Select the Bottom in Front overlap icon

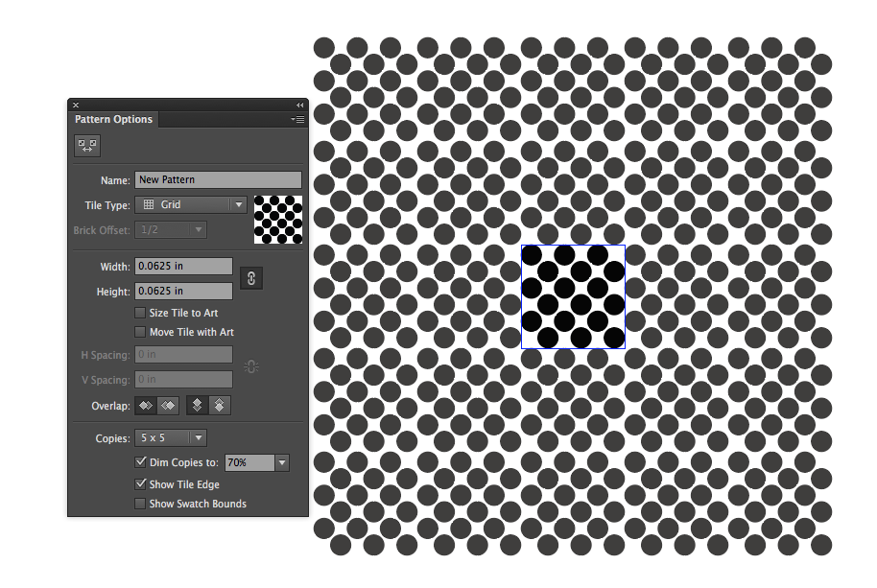(x=220, y=405)
